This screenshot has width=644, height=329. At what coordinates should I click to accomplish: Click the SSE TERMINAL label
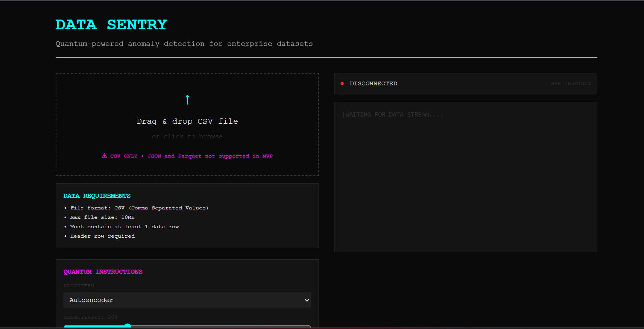571,83
